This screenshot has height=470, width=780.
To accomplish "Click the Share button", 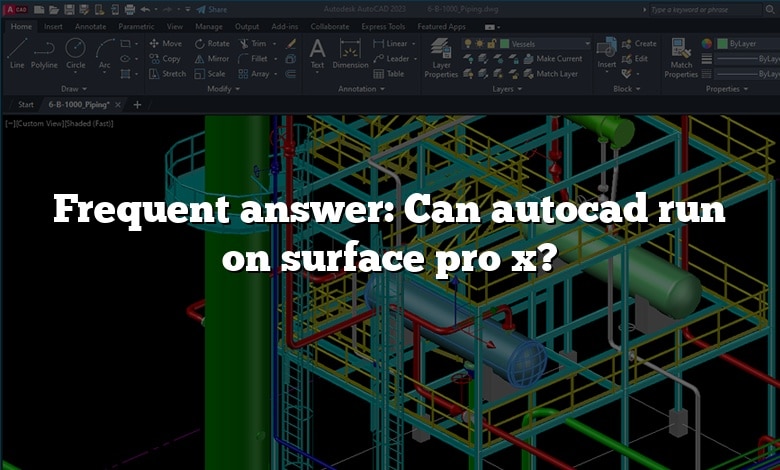I will coord(211,9).
